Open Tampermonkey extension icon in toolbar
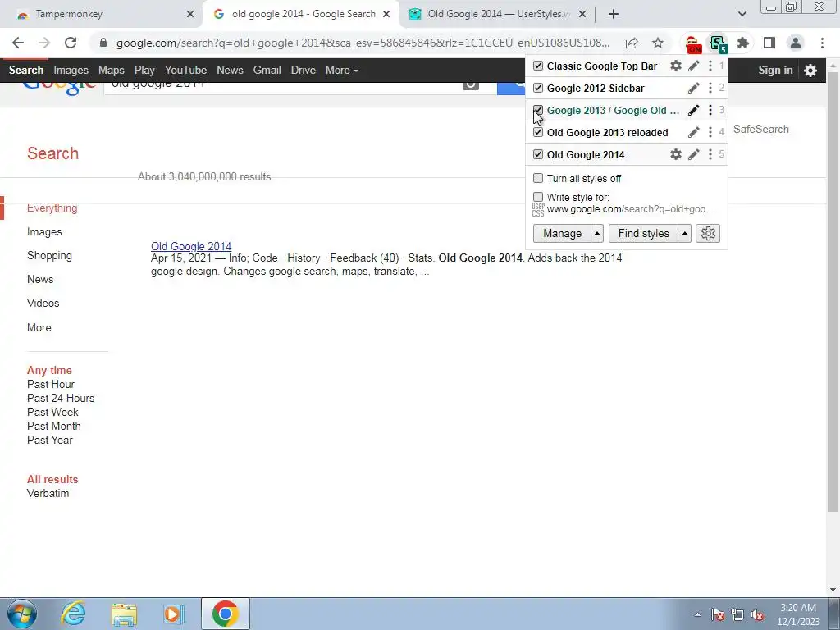This screenshot has width=840, height=630. coord(692,43)
